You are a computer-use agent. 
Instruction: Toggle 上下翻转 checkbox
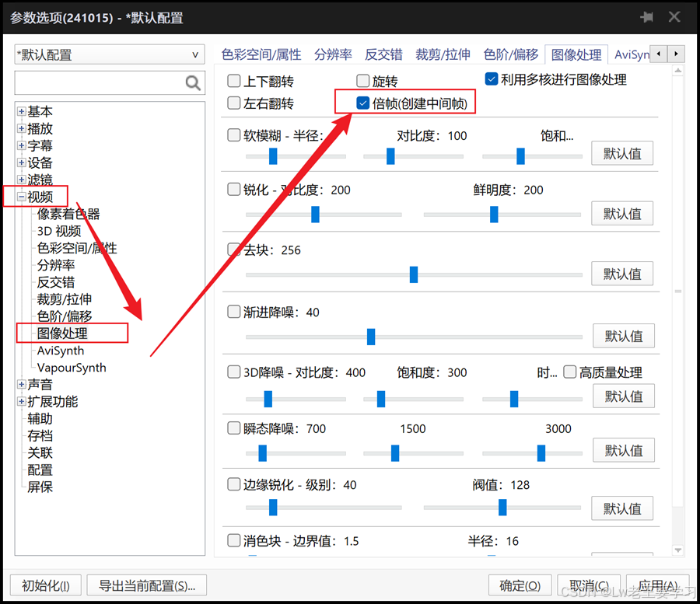pos(234,81)
